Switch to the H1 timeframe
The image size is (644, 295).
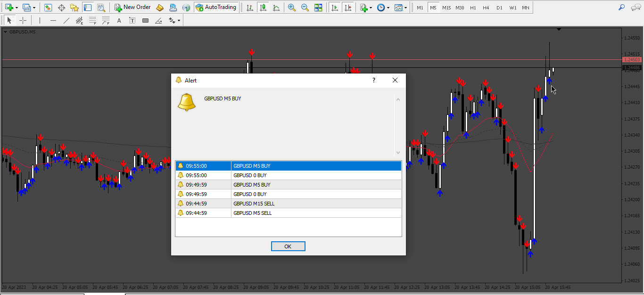[x=473, y=8]
